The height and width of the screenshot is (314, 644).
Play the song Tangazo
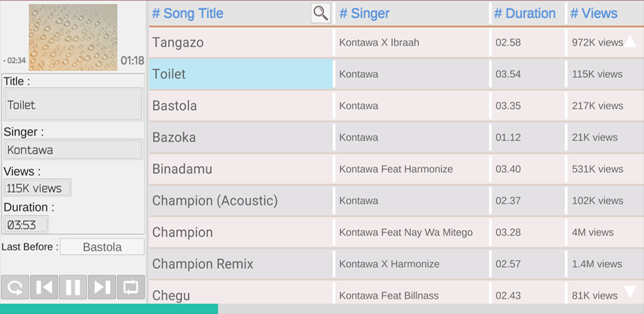pos(178,43)
